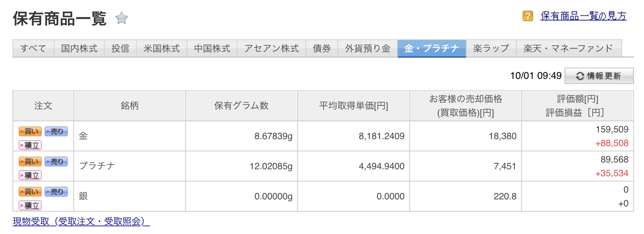Select the 積立 button for 銀
Screen dimensions: 644x234
point(30,205)
